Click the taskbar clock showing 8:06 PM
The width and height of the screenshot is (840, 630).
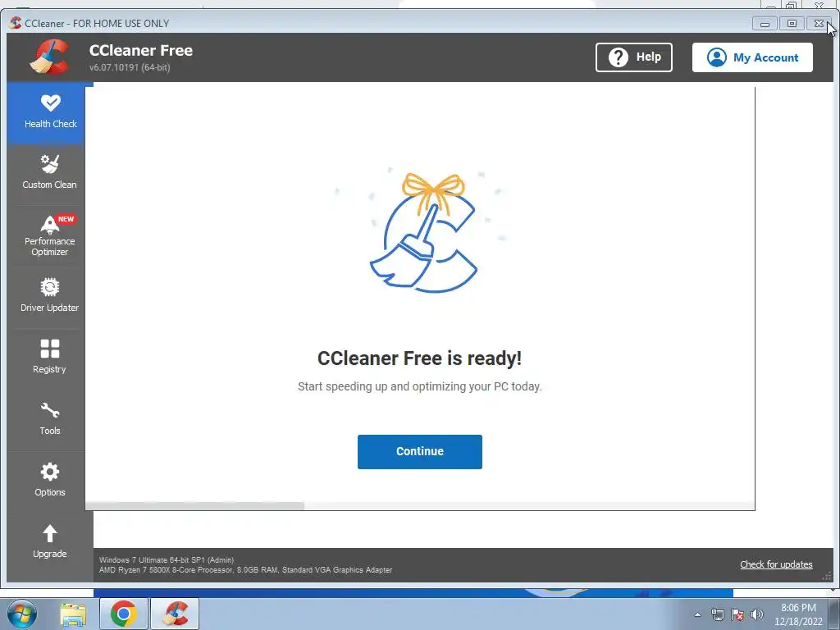coord(798,614)
